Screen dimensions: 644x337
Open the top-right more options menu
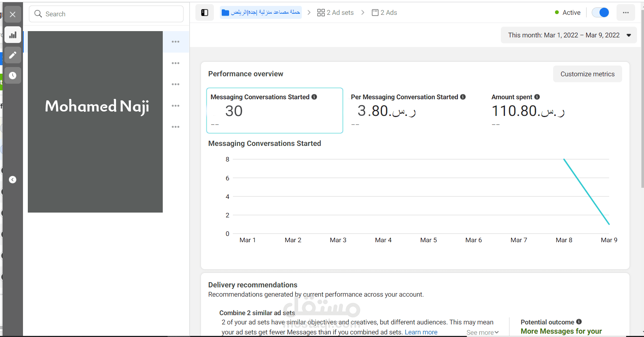click(x=626, y=13)
